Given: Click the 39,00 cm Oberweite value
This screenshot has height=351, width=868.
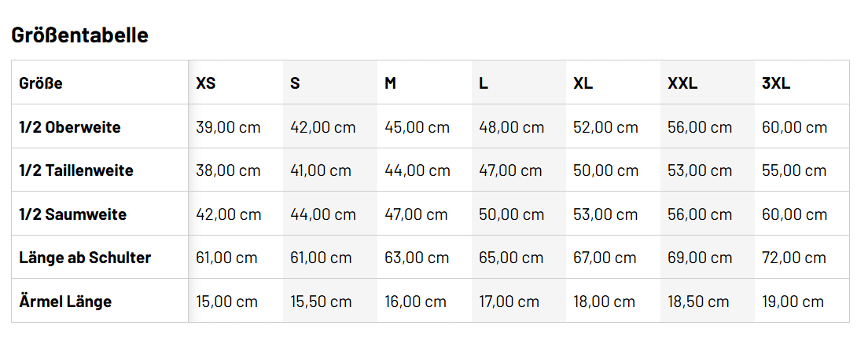Looking at the screenshot, I should click(x=228, y=127).
